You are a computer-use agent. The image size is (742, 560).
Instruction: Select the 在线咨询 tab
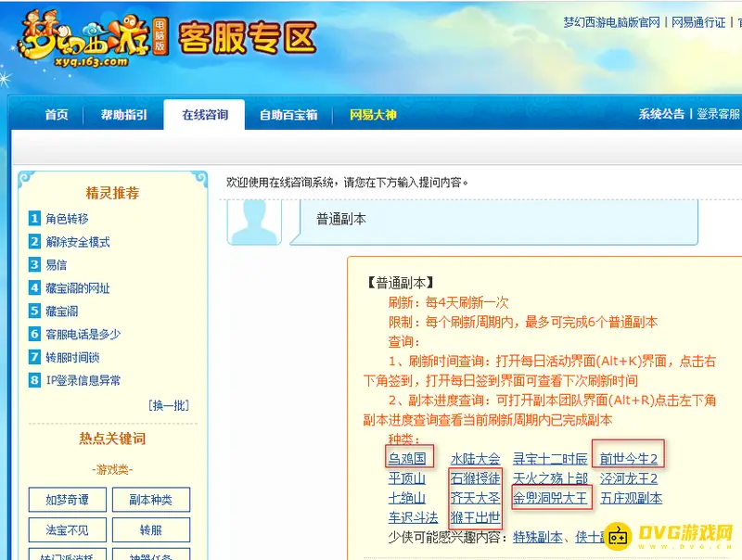204,115
